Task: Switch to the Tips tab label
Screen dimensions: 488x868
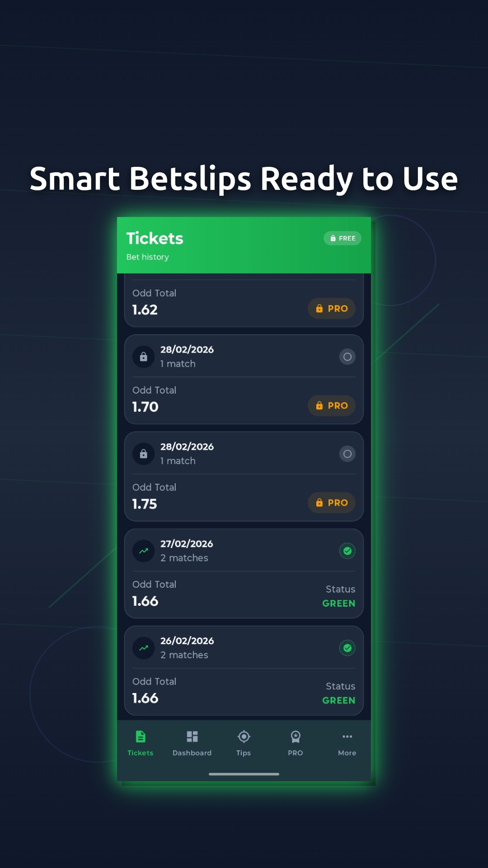Action: (x=244, y=753)
